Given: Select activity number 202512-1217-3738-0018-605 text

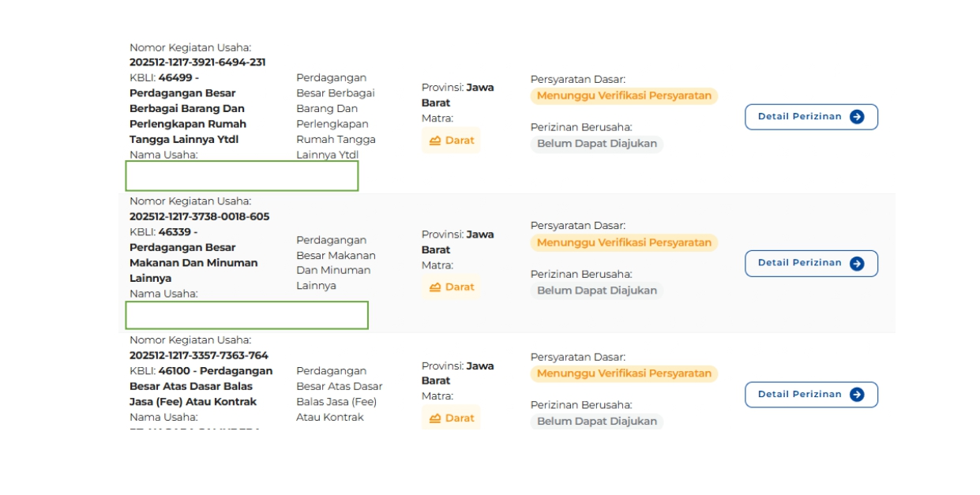Looking at the screenshot, I should (199, 216).
